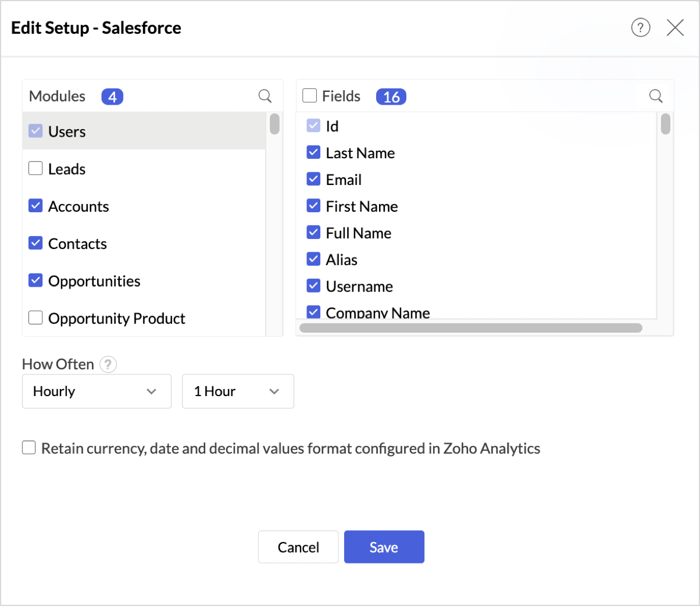Uncheck the Opportunities module checkbox
Screen dimensions: 700x606
pyautogui.click(x=35, y=280)
